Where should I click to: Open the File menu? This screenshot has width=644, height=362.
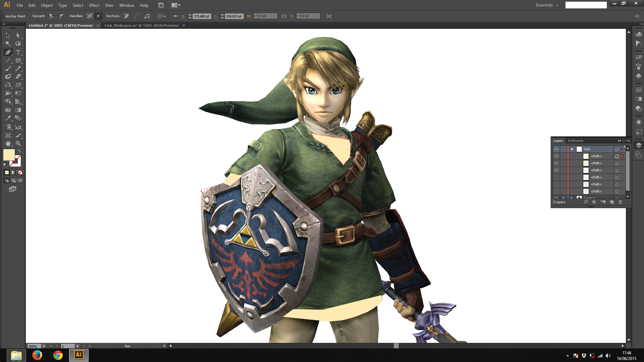click(x=20, y=5)
